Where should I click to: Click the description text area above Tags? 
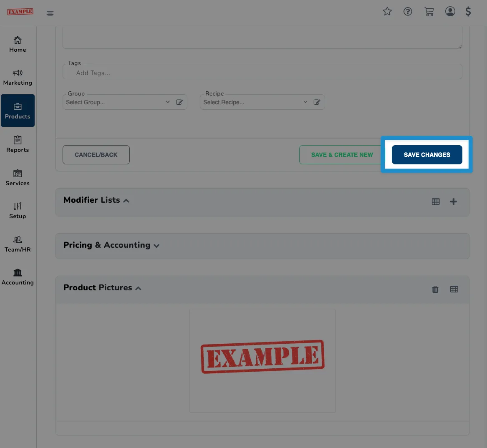262,37
